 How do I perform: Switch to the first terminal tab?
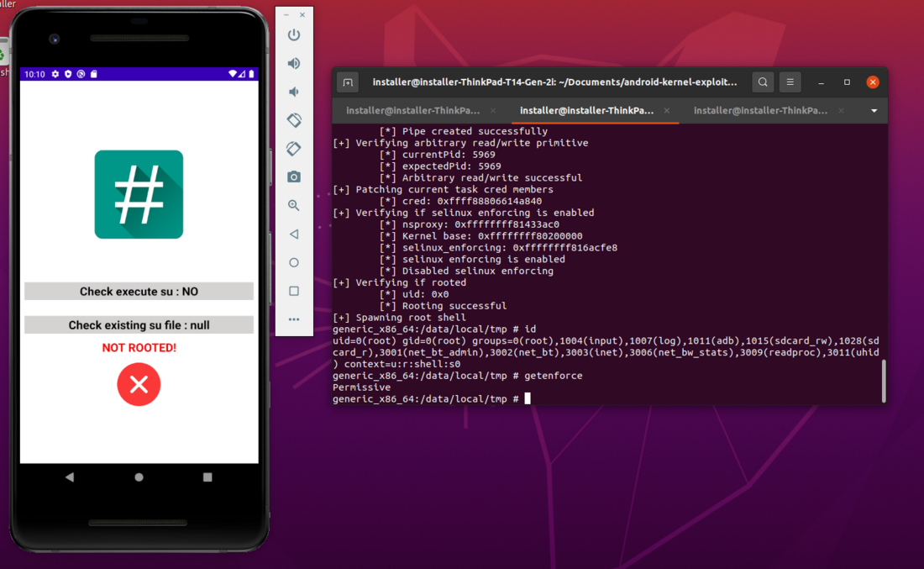pos(412,110)
